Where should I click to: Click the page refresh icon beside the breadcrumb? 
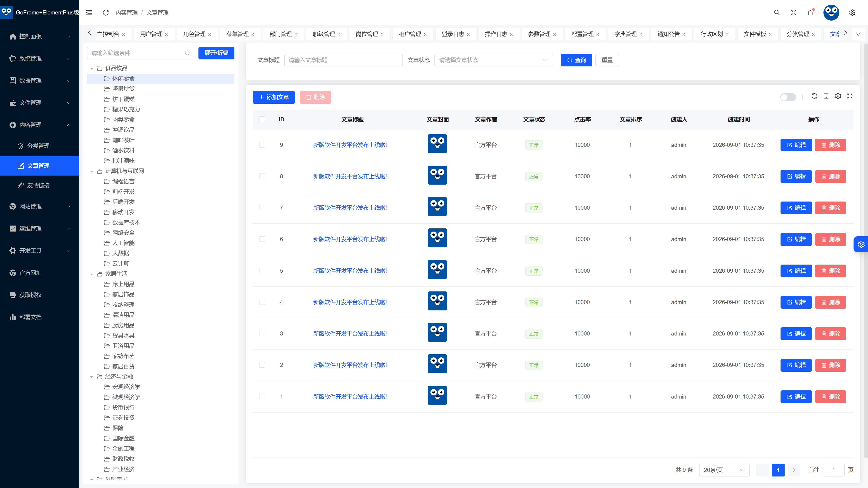coord(106,12)
